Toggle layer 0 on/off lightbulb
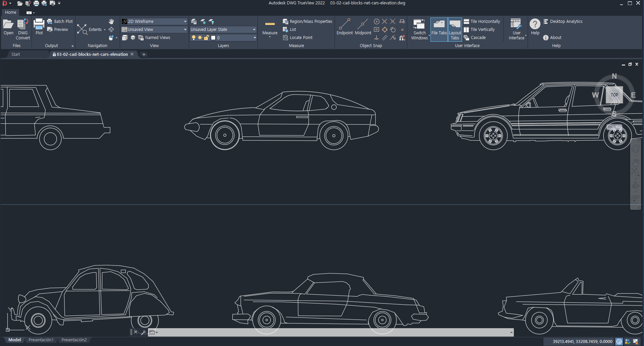644x346 pixels. [193, 38]
